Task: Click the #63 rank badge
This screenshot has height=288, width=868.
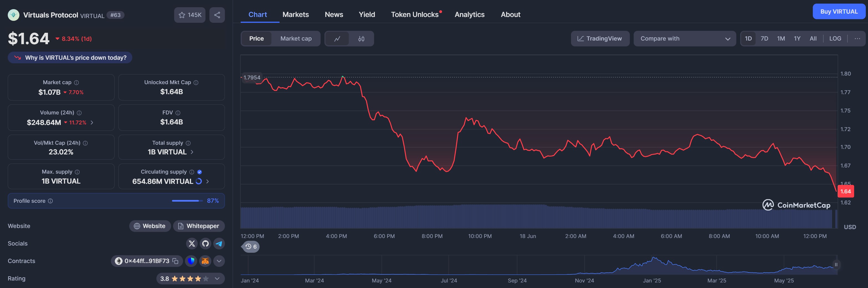Action: [115, 15]
